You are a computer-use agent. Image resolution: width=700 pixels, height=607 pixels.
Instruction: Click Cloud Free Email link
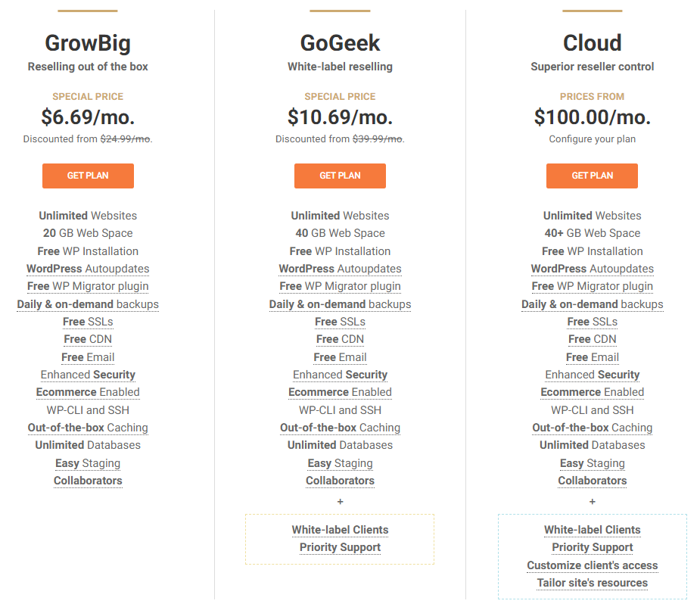click(x=592, y=357)
